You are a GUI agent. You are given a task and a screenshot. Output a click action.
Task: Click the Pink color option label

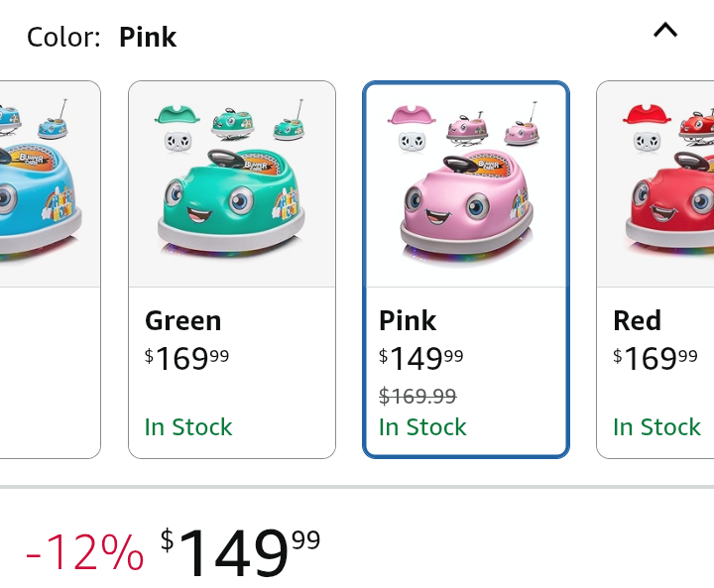click(408, 320)
